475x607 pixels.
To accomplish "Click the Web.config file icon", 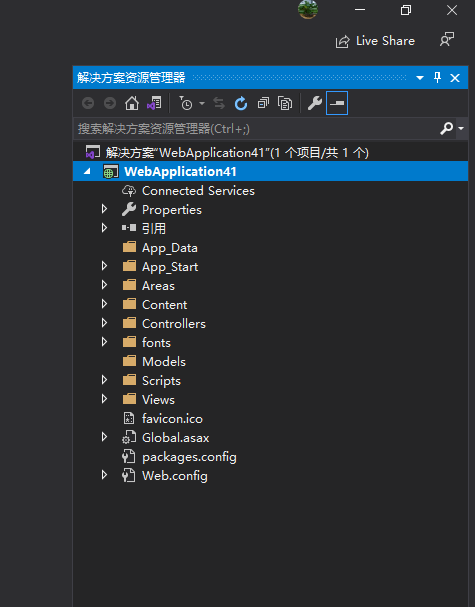I will [x=129, y=475].
